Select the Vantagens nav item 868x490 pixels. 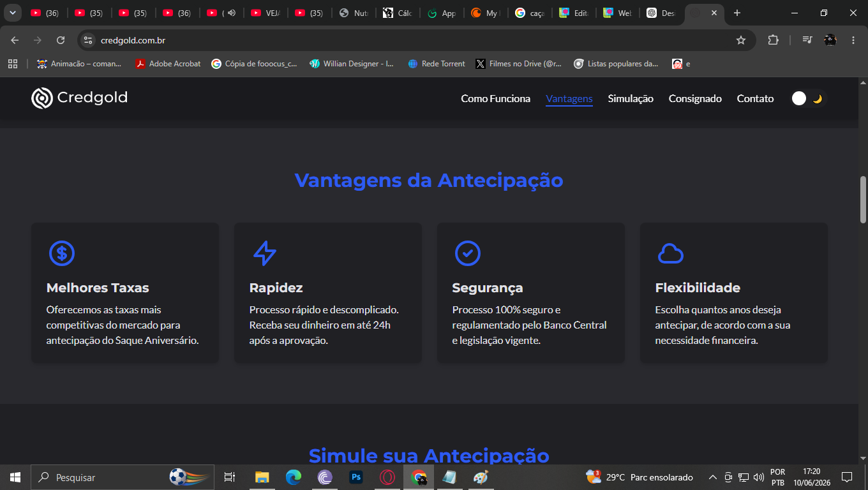(x=569, y=98)
